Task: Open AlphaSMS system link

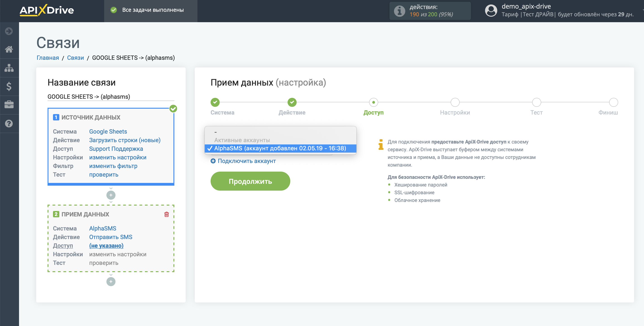Action: (103, 228)
